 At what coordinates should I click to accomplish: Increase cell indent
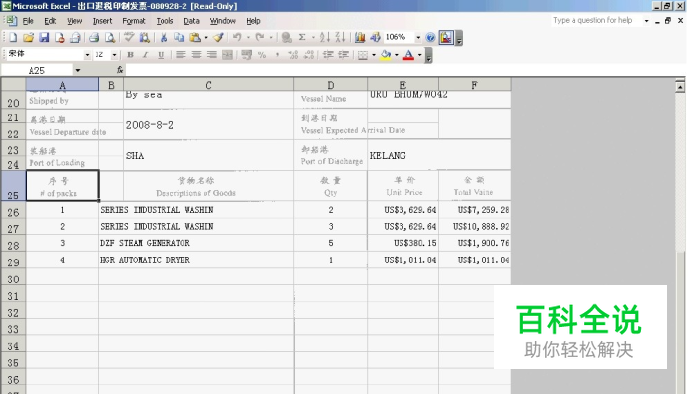coord(343,55)
